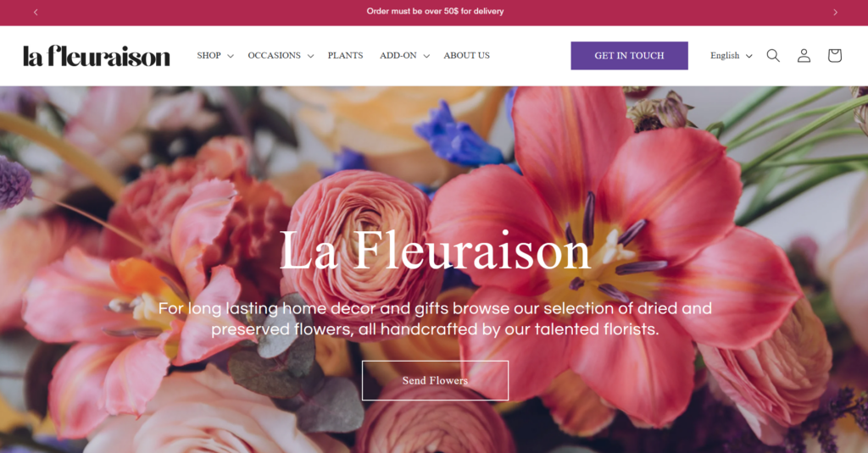
Task: Select the ADD-ON menu label
Action: tap(398, 55)
